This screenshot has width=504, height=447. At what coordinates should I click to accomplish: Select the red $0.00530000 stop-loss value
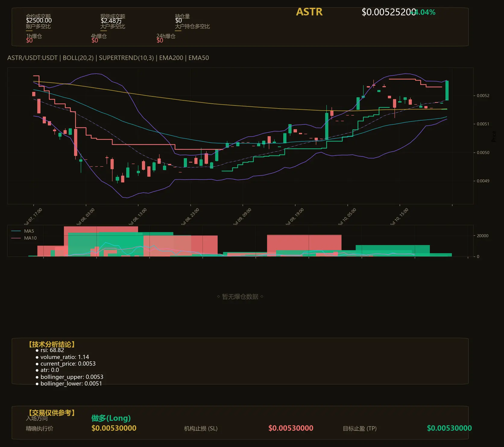[x=291, y=428]
